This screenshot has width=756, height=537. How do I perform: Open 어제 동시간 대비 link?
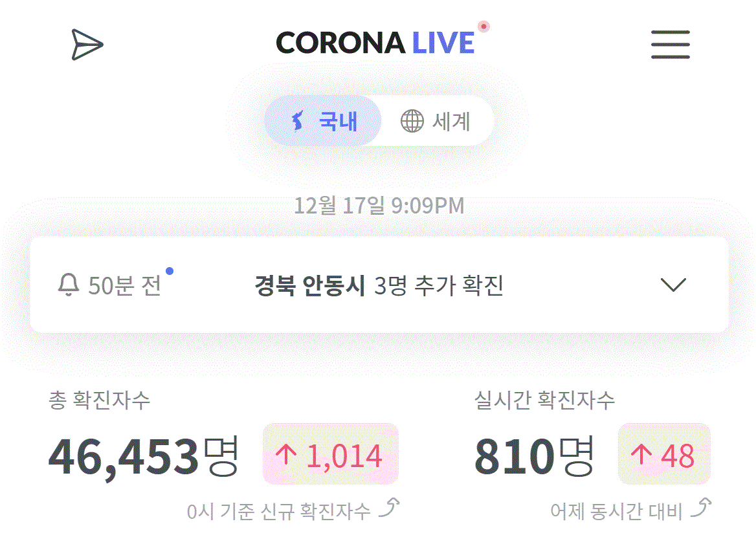617,511
